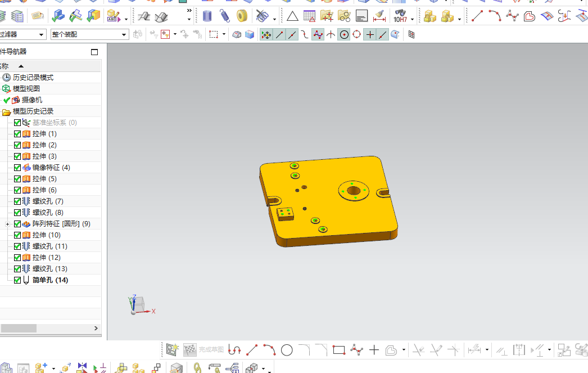Uncheck the 镜像特征 (4) checkbox
Screen dimensions: 588x373
(x=17, y=168)
